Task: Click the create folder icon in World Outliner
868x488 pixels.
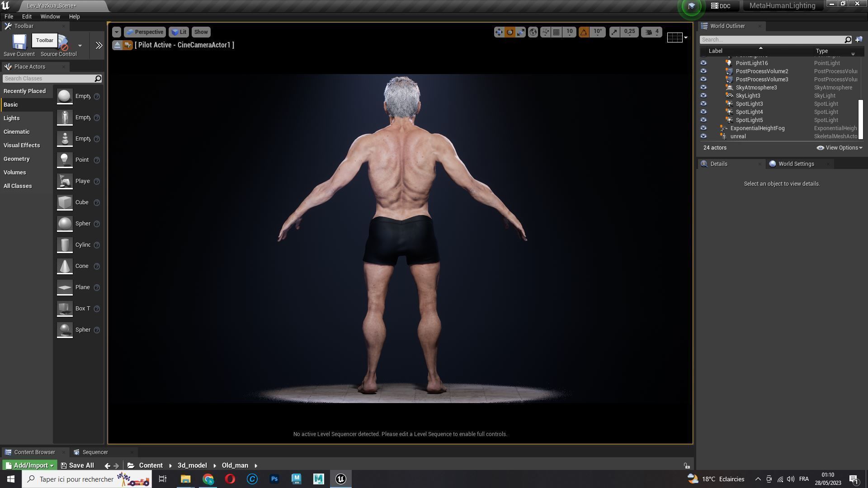Action: click(x=859, y=40)
